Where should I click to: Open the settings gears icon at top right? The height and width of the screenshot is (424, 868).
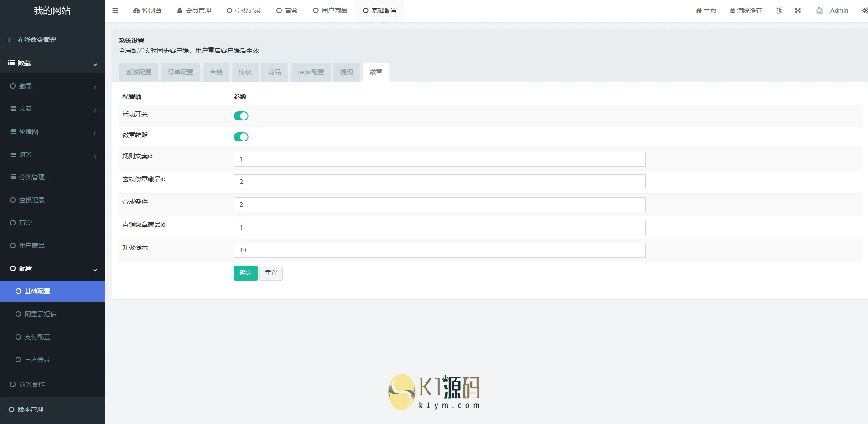click(x=865, y=10)
